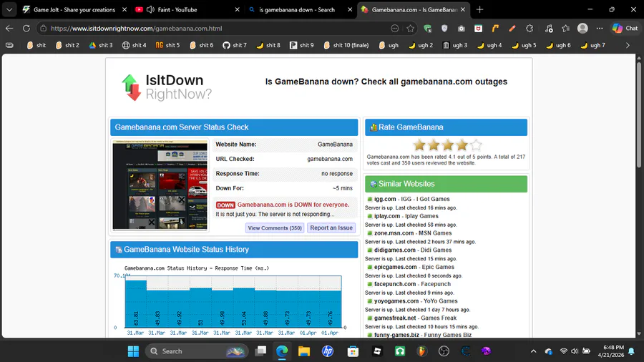This screenshot has width=644, height=362.
Task: Open Microsoft Store from the taskbar
Action: pos(353,351)
